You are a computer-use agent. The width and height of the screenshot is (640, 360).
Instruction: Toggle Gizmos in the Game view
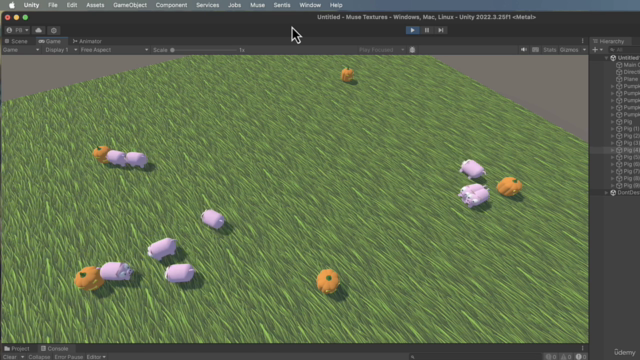[x=569, y=50]
